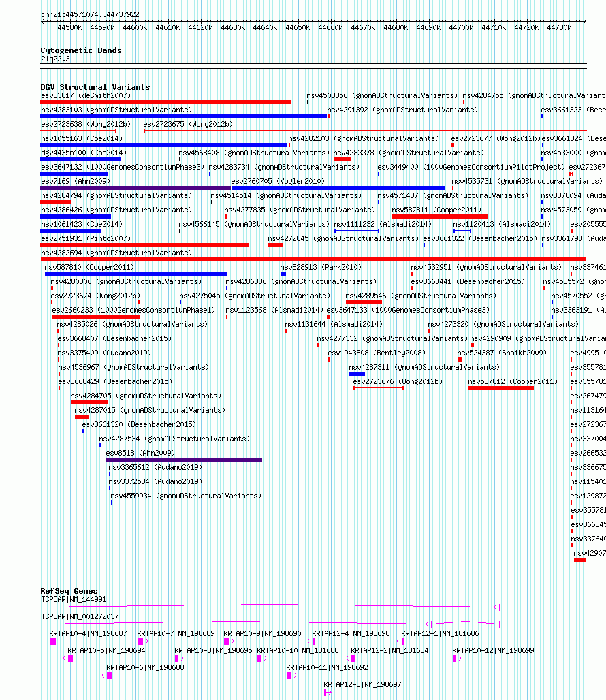The image size is (606, 700).
Task: Click esv1943808 (Bentley2008) label
Action: (x=377, y=353)
